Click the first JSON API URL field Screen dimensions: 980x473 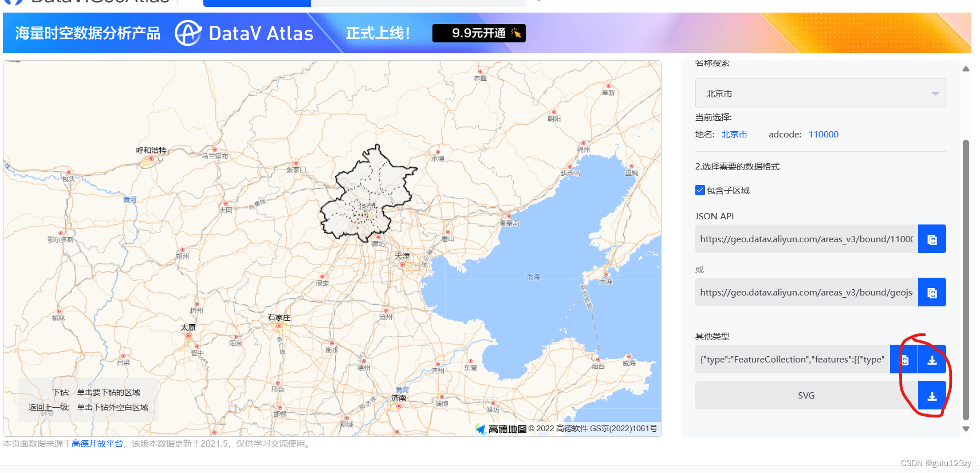tap(806, 239)
